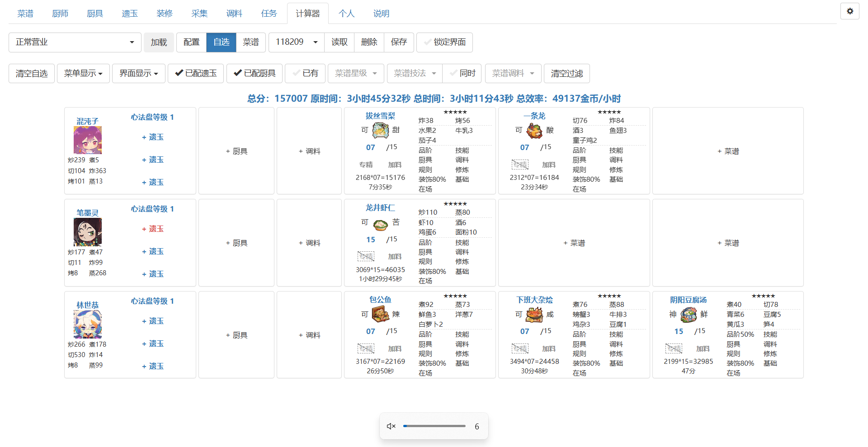The image size is (868, 447).
Task: Expand the 菜单显示 dropdown
Action: point(83,73)
